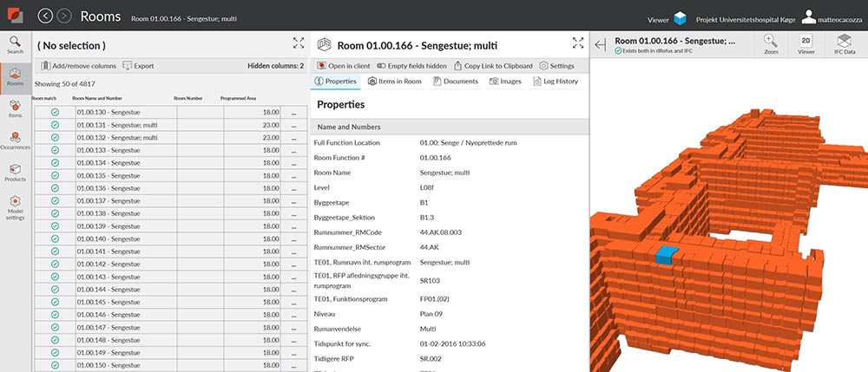The width and height of the screenshot is (868, 372).
Task: Click Add/remove columns
Action: pyautogui.click(x=79, y=66)
